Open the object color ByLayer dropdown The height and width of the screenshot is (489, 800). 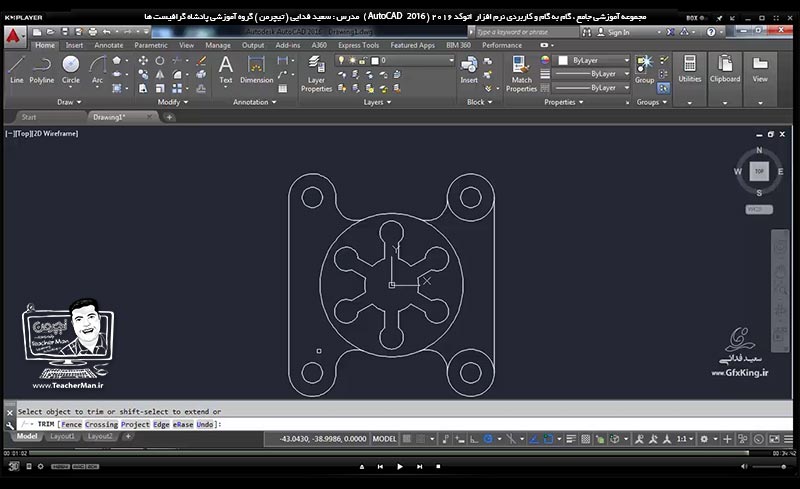pyautogui.click(x=593, y=60)
